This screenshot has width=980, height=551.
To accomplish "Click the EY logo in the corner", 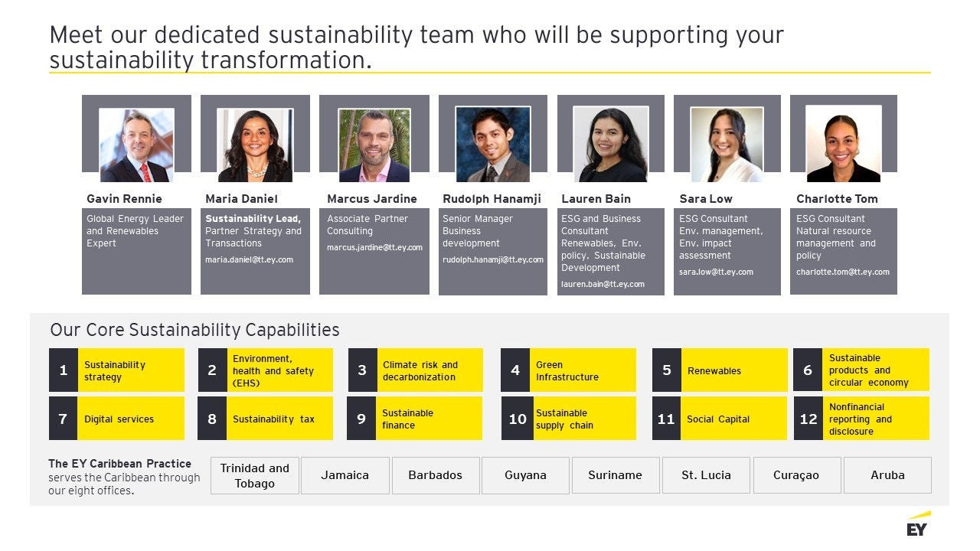I will coord(918,525).
